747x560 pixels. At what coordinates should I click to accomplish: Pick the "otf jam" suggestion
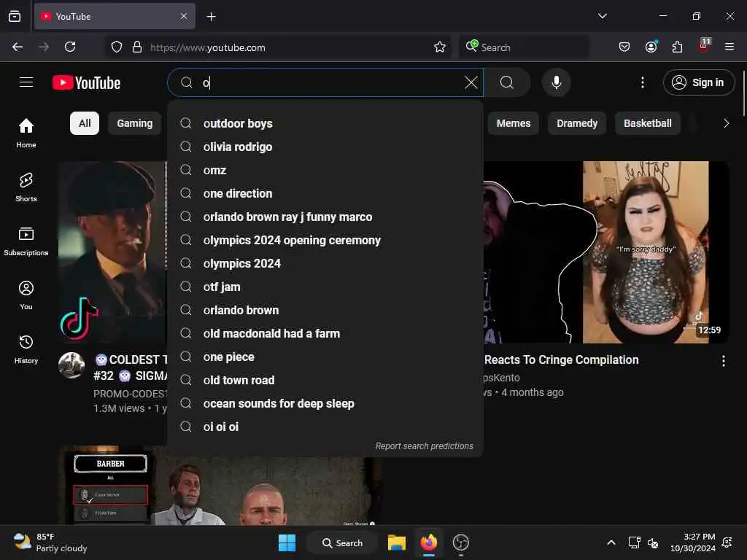point(325,287)
